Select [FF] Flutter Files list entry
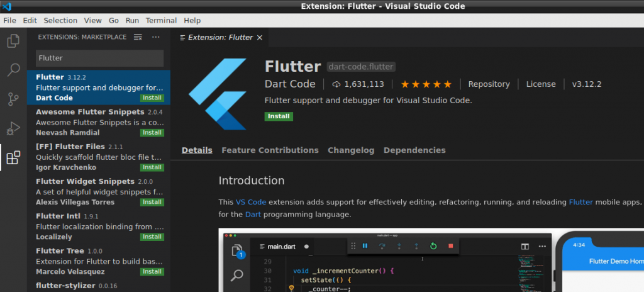Viewport: 644px width, 292px height. [x=99, y=157]
